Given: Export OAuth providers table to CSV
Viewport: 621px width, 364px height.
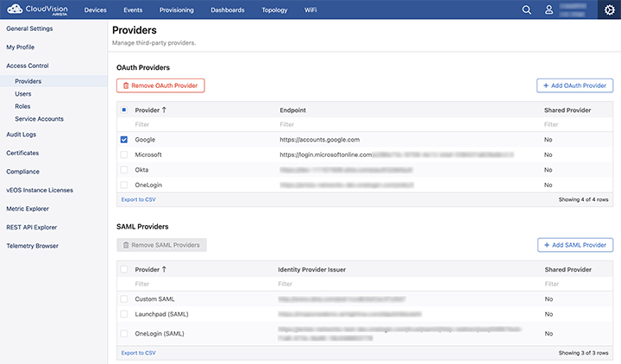Looking at the screenshot, I should tap(139, 199).
